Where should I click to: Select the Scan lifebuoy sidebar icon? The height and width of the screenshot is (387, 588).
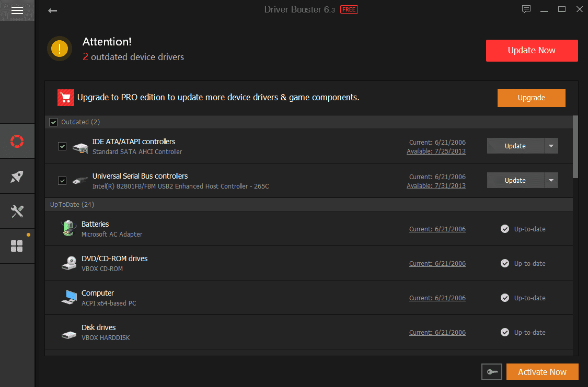tap(17, 141)
